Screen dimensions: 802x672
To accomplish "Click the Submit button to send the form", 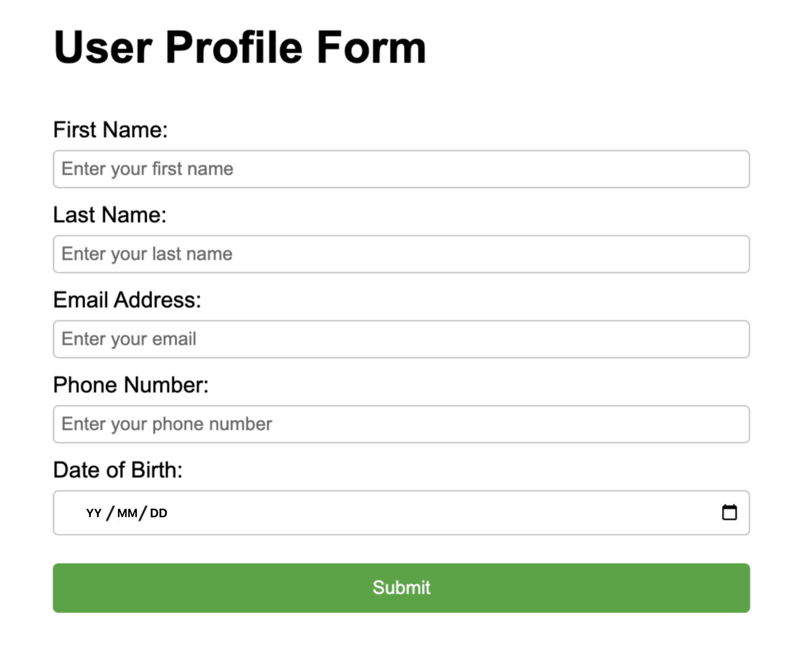I will [401, 588].
